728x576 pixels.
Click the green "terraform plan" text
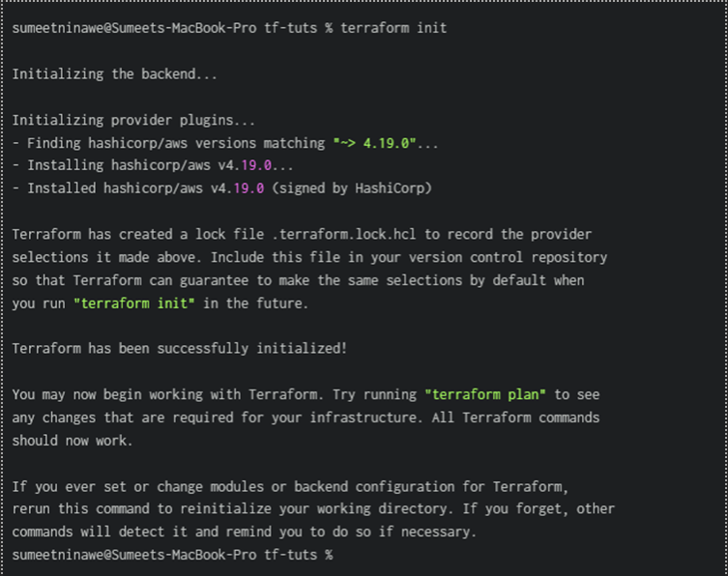click(489, 394)
